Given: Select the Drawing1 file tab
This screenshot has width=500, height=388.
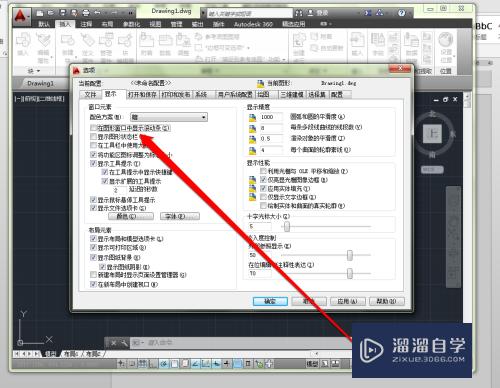Looking at the screenshot, I should 40,83.
